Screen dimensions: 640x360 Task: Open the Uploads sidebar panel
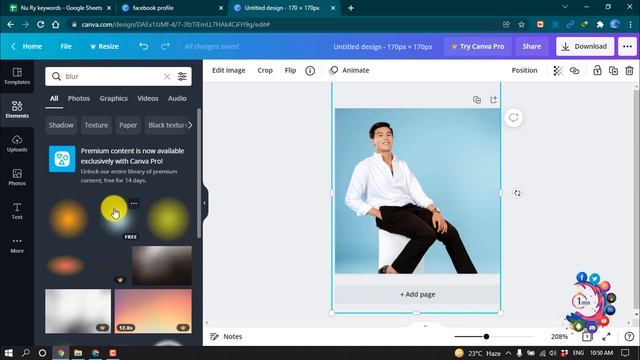pyautogui.click(x=17, y=143)
